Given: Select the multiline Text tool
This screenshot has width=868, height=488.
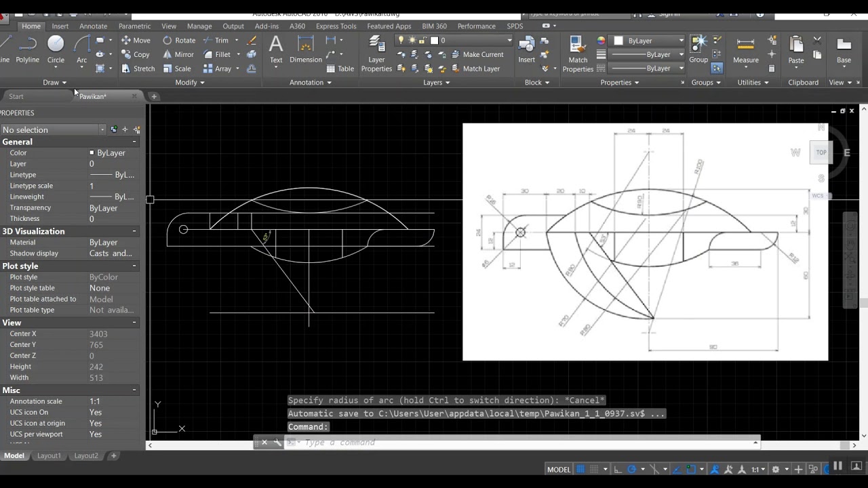Looking at the screenshot, I should (x=276, y=49).
